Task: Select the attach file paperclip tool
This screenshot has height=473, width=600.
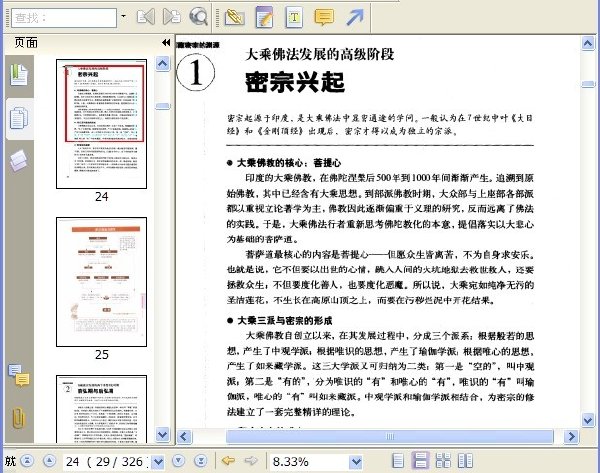Action: [x=235, y=17]
